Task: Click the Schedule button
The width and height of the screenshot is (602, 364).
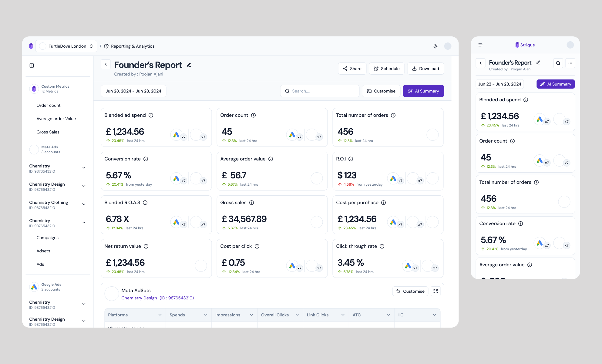Action: (387, 69)
